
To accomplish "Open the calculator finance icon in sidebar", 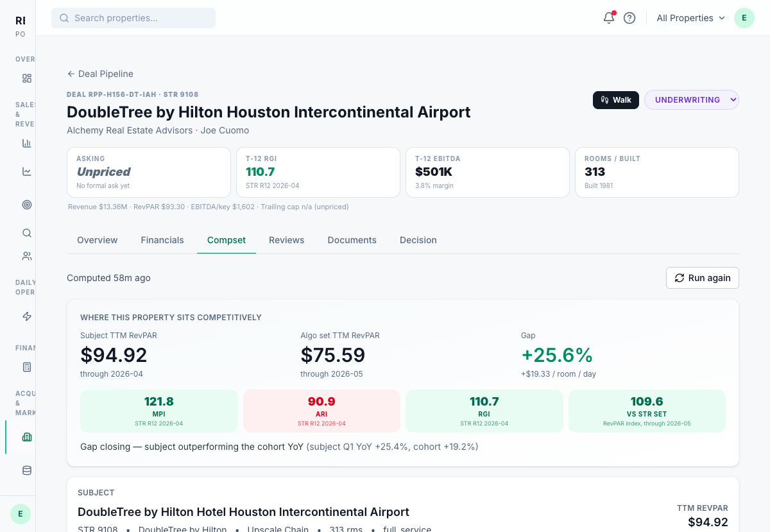I will click(x=27, y=367).
